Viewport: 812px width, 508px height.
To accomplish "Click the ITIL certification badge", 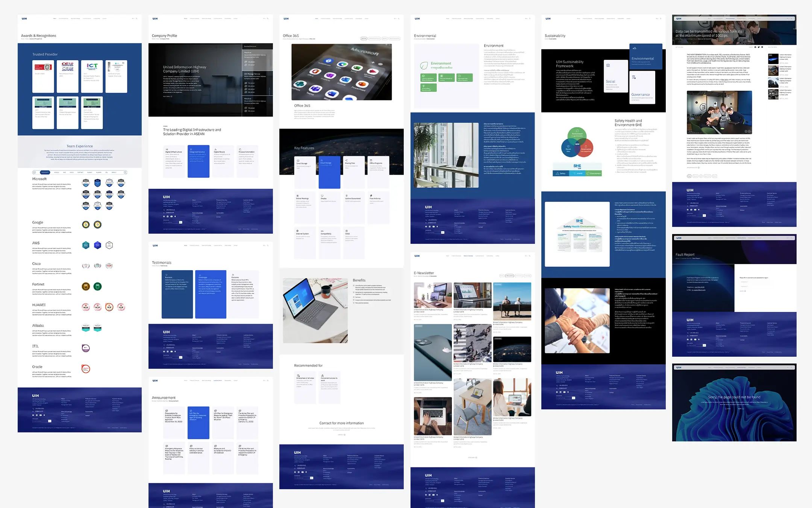I will (86, 348).
